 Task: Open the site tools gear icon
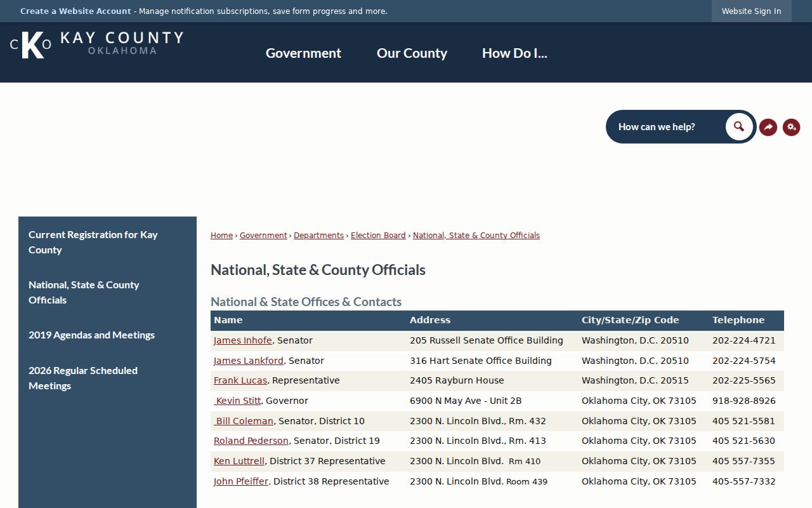[x=791, y=127]
